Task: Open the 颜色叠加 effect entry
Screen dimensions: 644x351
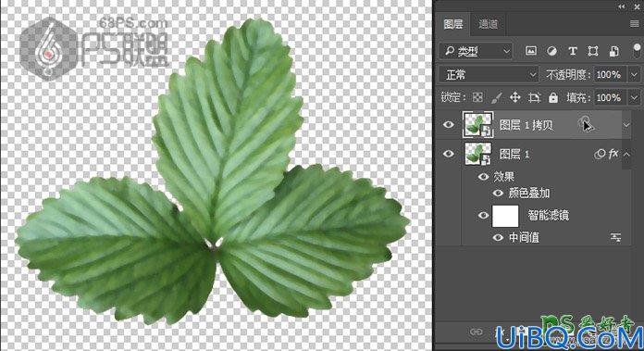Action: pyautogui.click(x=529, y=194)
